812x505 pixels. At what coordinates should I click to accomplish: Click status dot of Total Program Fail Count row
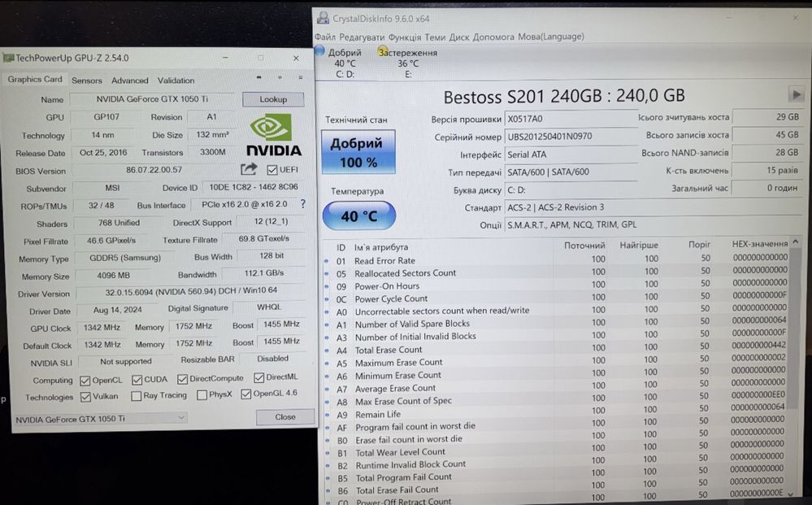coord(328,479)
